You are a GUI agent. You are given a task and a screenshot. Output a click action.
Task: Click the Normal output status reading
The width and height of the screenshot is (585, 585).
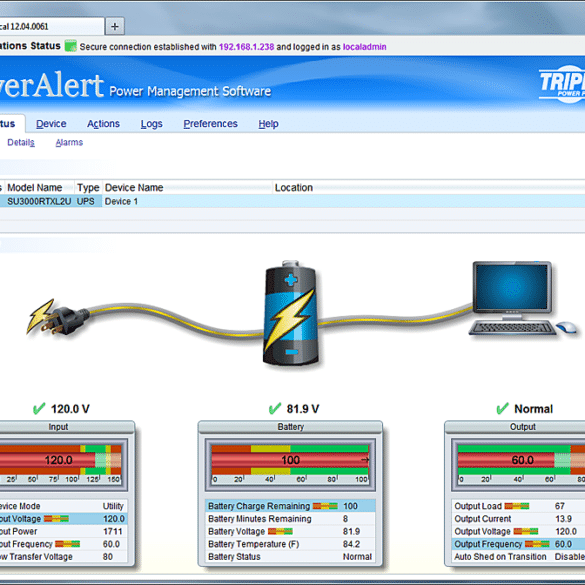point(534,409)
